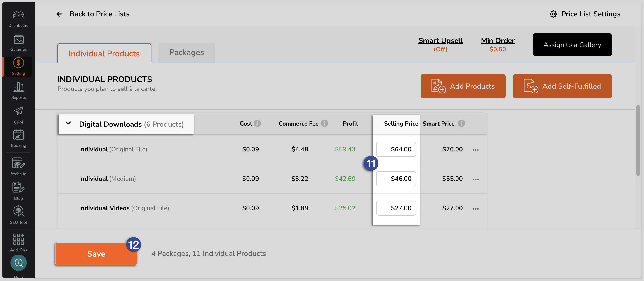The height and width of the screenshot is (281, 644).
Task: Click the Add Products button
Action: click(463, 86)
